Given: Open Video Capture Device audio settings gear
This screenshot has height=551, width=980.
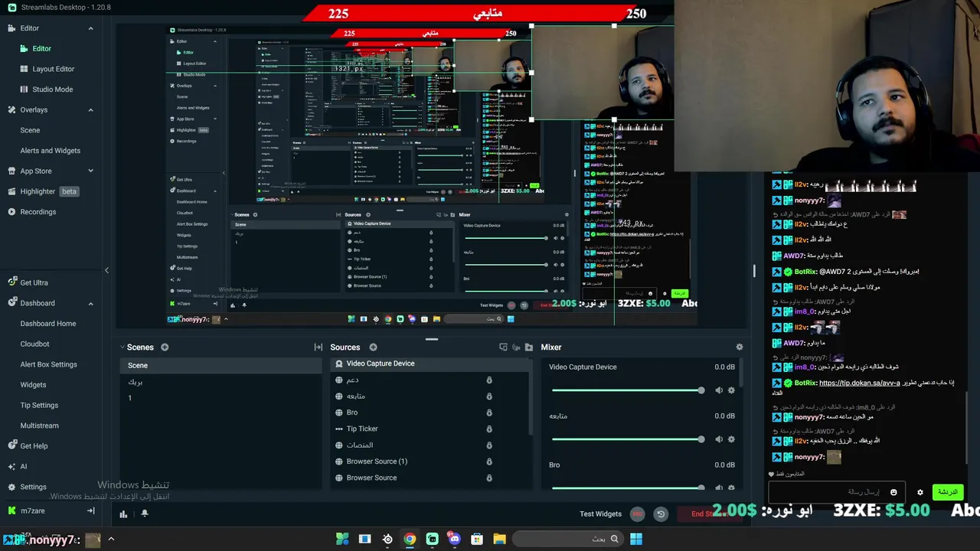Looking at the screenshot, I should [x=731, y=390].
